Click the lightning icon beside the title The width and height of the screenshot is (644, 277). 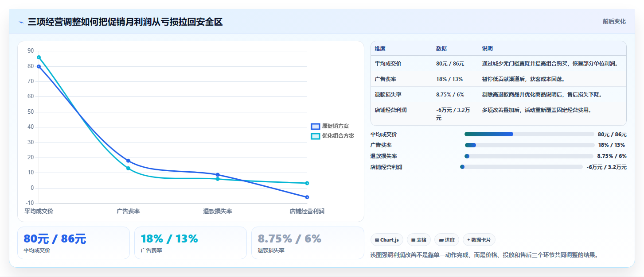pos(21,22)
